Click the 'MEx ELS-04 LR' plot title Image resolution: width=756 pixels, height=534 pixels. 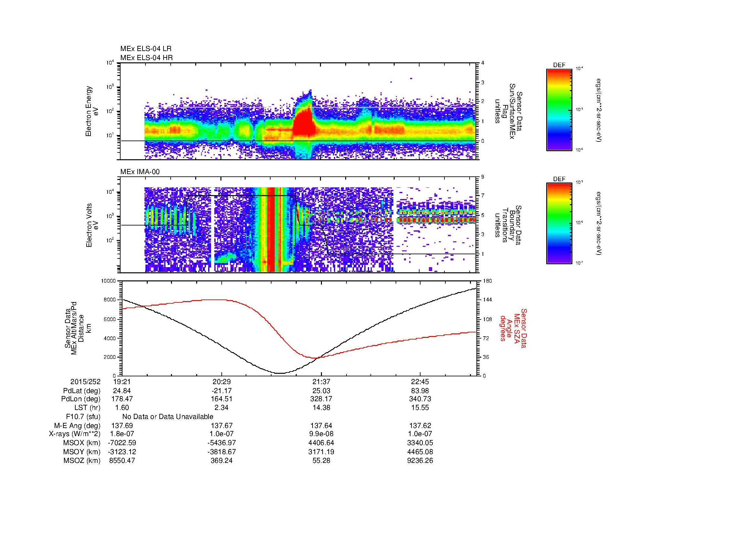pos(146,49)
